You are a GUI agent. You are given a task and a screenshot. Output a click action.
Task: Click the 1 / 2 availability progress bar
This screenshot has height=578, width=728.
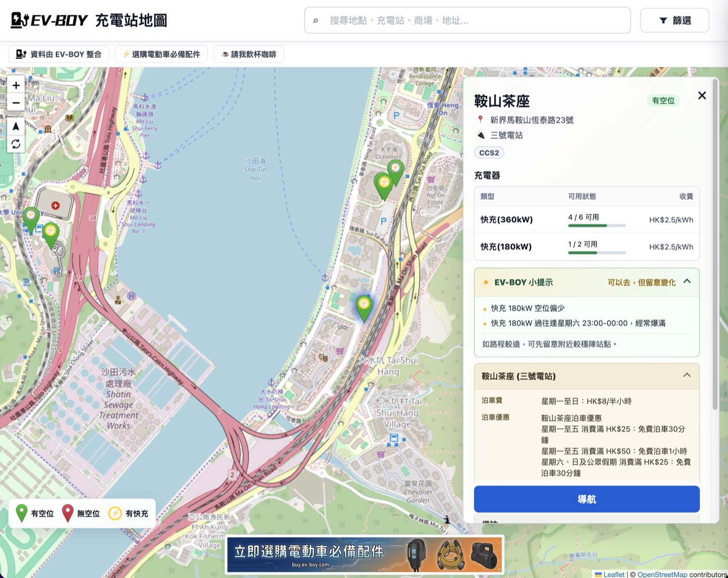click(x=597, y=253)
